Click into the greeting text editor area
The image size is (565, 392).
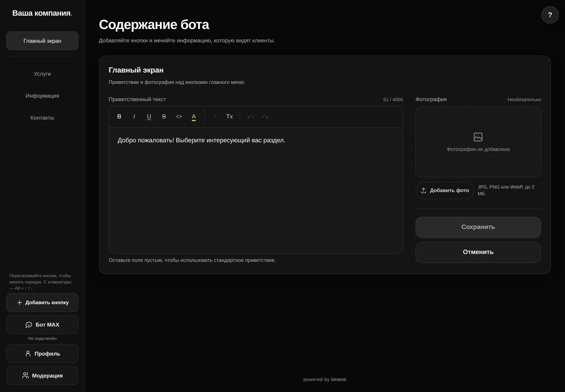point(256,191)
